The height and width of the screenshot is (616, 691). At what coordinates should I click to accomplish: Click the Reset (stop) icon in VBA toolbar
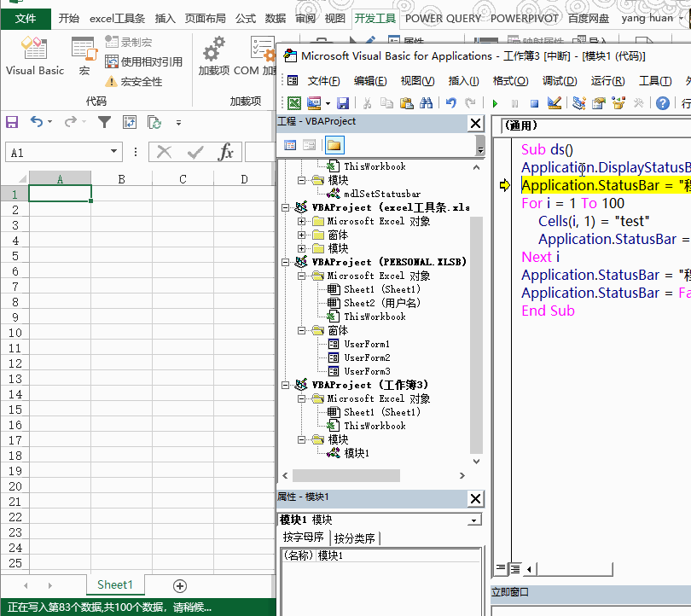click(534, 103)
